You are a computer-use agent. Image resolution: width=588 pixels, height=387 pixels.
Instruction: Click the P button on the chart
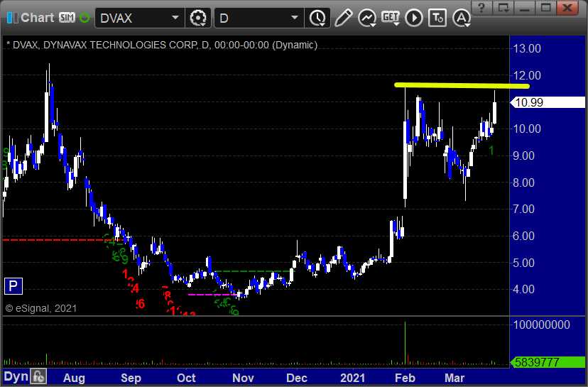(x=13, y=286)
